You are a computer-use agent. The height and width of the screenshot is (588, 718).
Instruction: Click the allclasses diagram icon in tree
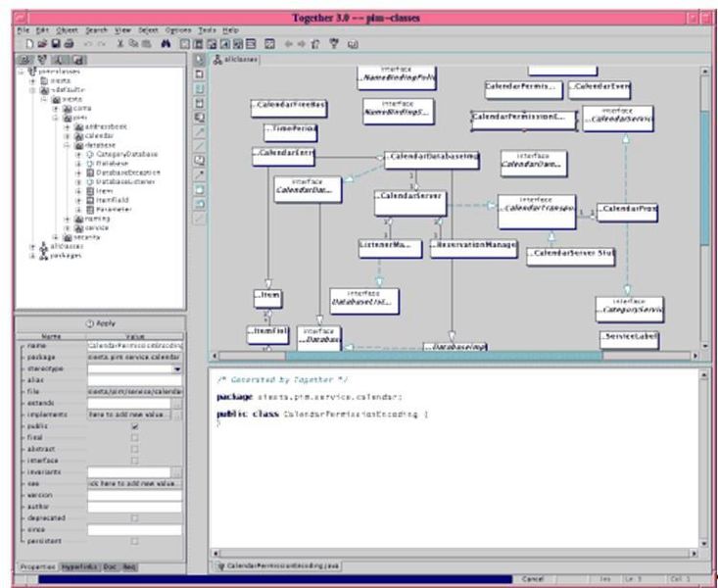pyautogui.click(x=44, y=247)
